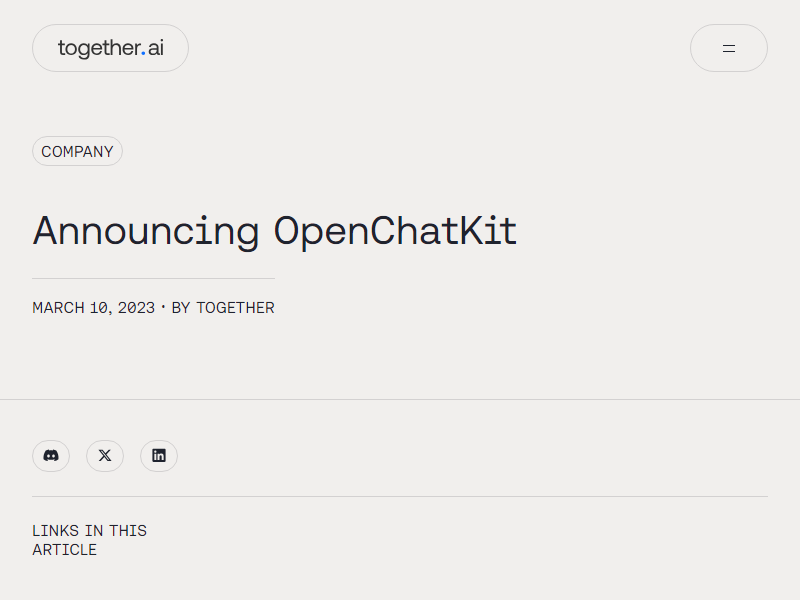Click the short divider under the headline
This screenshot has width=800, height=600.
click(154, 279)
